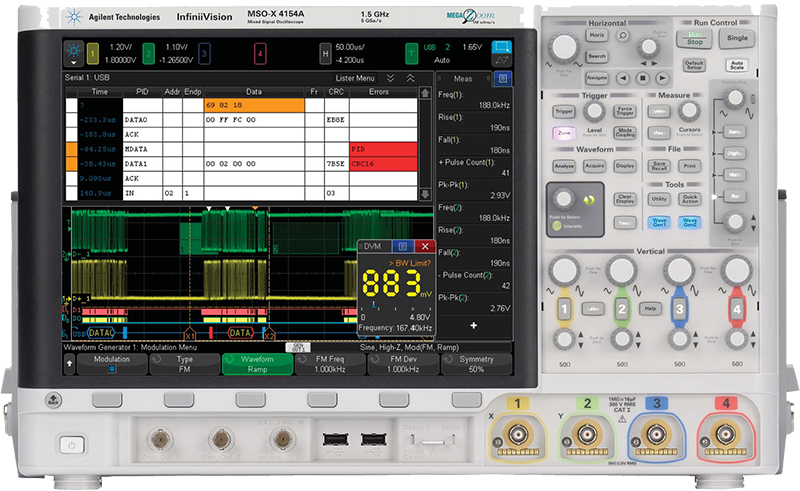Open the Meas sidebar tab
The width and height of the screenshot is (800, 491).
463,79
